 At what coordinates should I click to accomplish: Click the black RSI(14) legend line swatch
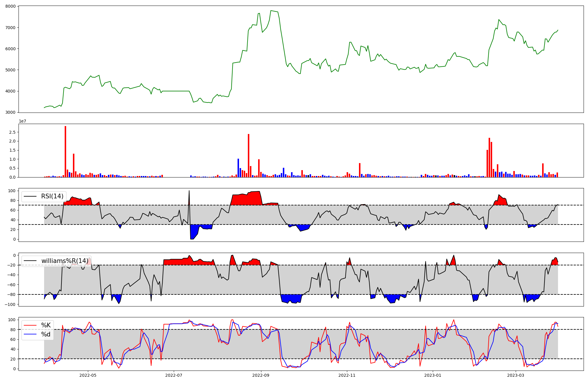(x=30, y=196)
